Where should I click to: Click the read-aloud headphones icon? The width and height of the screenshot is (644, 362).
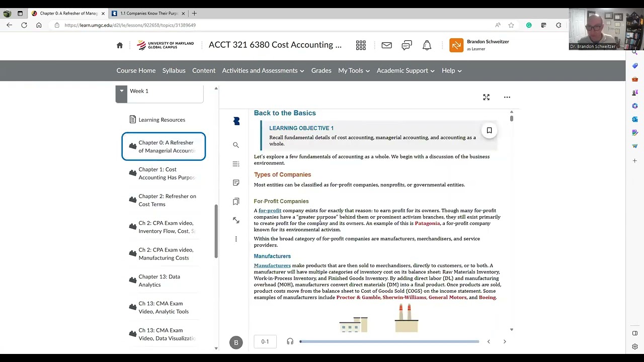290,341
